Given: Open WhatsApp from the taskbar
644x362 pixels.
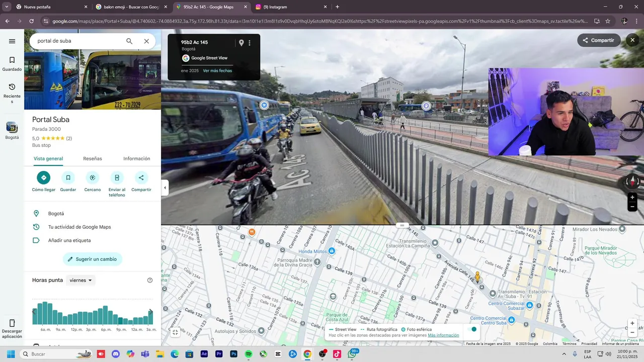Looking at the screenshot, I should click(352, 354).
